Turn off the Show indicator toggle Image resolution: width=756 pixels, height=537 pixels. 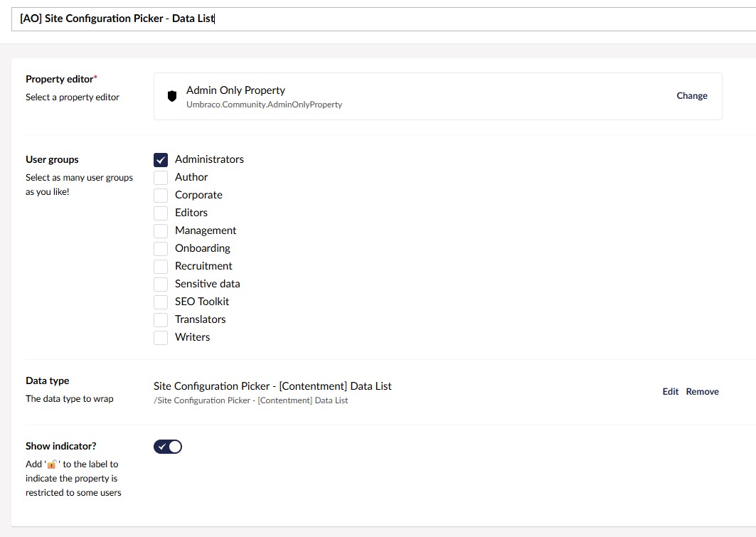pos(168,447)
